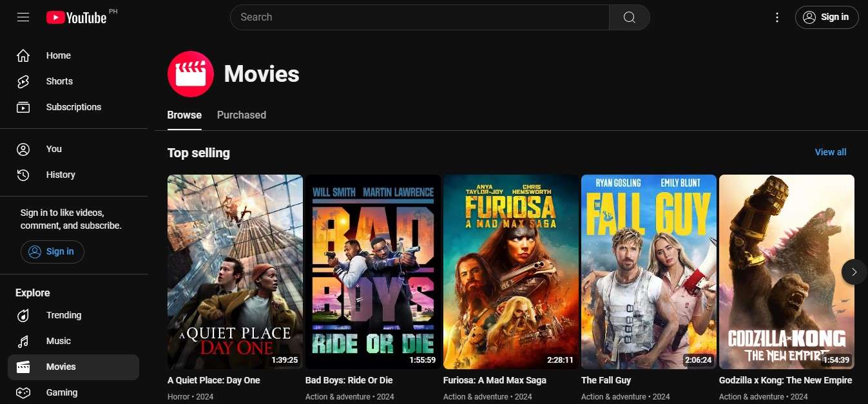Screen dimensions: 868x404
Task: Open Bad Boys: Ride Or Die title link
Action: [349, 380]
